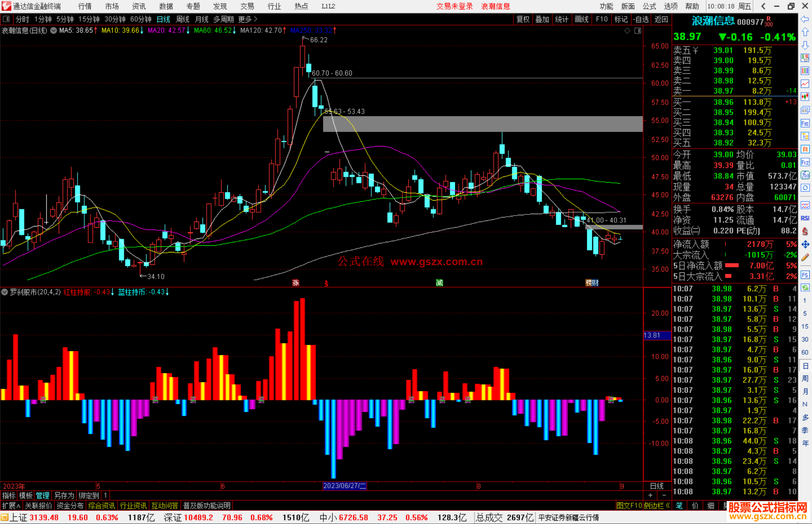The height and width of the screenshot is (524, 812).
Task: Click the 复权 button above the chart
Action: [523, 19]
